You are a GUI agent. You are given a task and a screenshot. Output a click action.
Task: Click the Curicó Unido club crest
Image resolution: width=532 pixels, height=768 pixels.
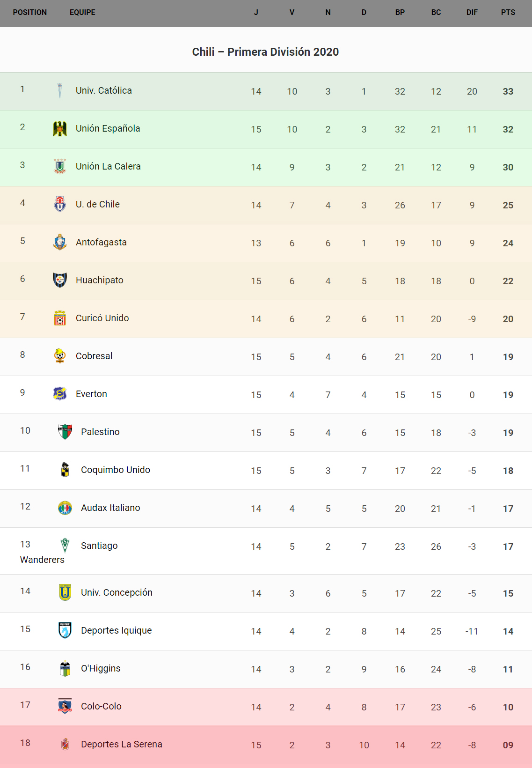[60, 318]
